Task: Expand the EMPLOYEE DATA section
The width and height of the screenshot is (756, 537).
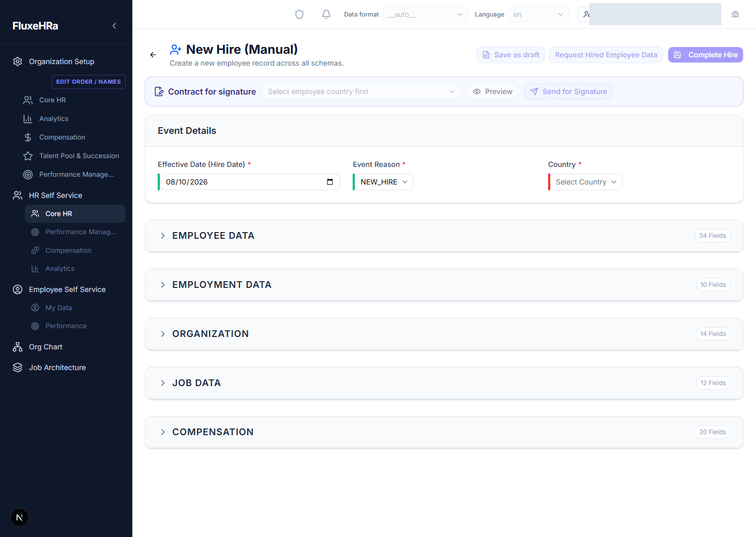Action: pyautogui.click(x=444, y=236)
